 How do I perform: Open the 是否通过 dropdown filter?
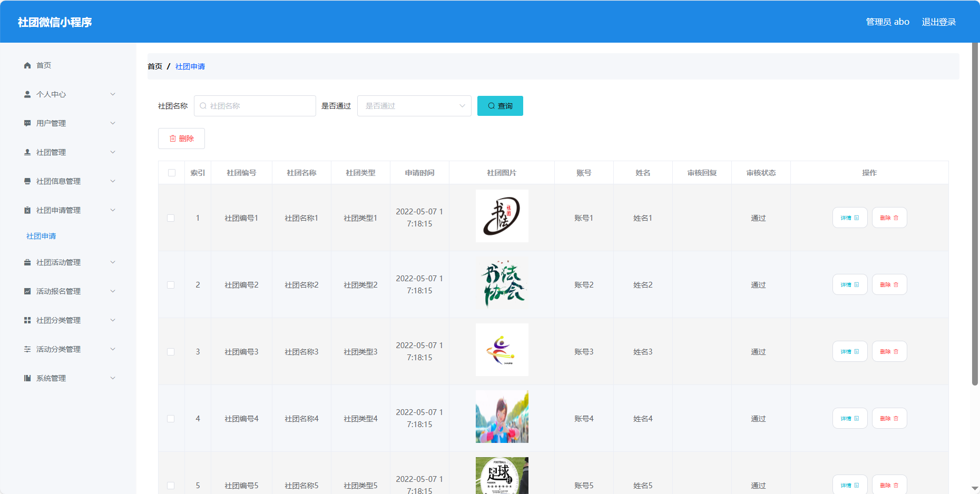414,106
